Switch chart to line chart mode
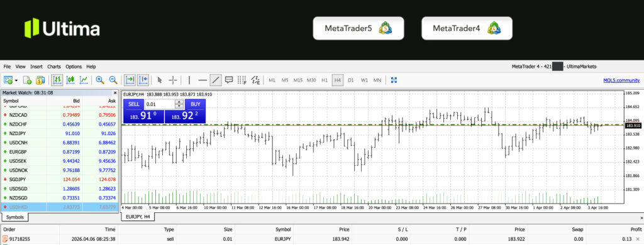The image size is (644, 245). [x=84, y=80]
